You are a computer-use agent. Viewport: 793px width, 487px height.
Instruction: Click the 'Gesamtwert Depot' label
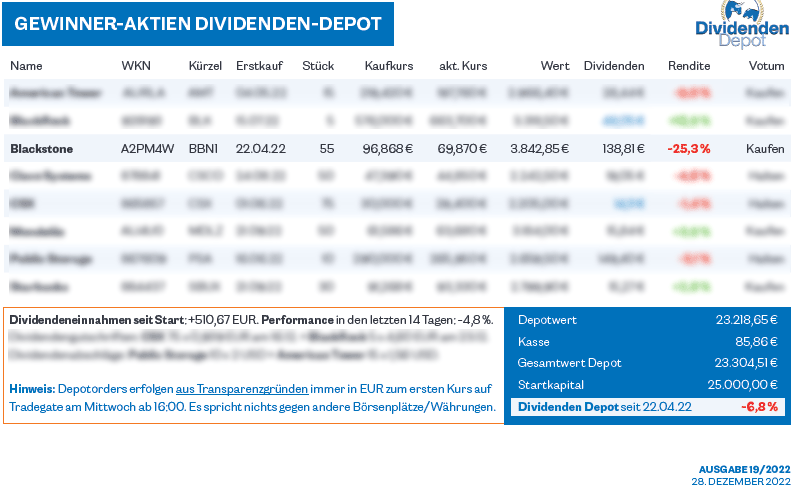569,363
